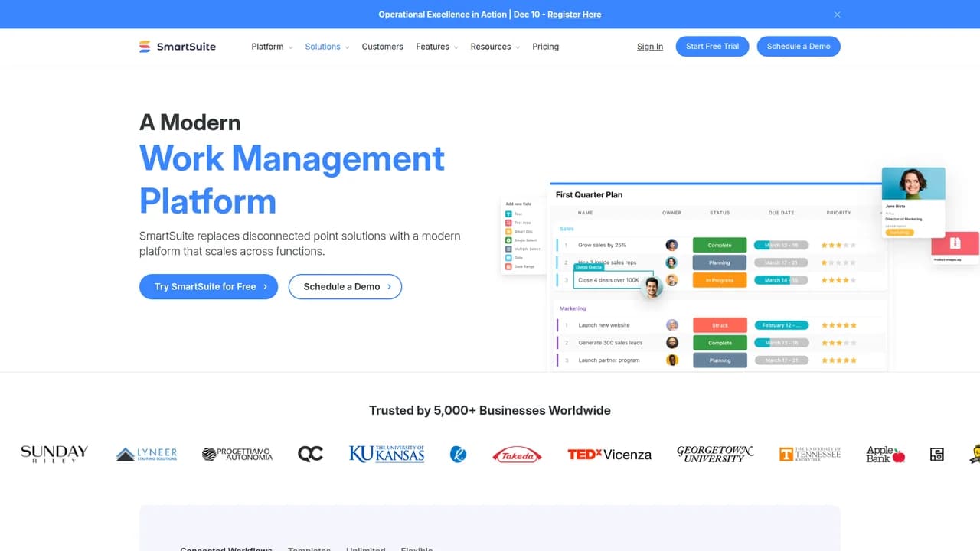This screenshot has height=551, width=980.
Task: Click the zip file icon on the red card
Action: (x=955, y=243)
